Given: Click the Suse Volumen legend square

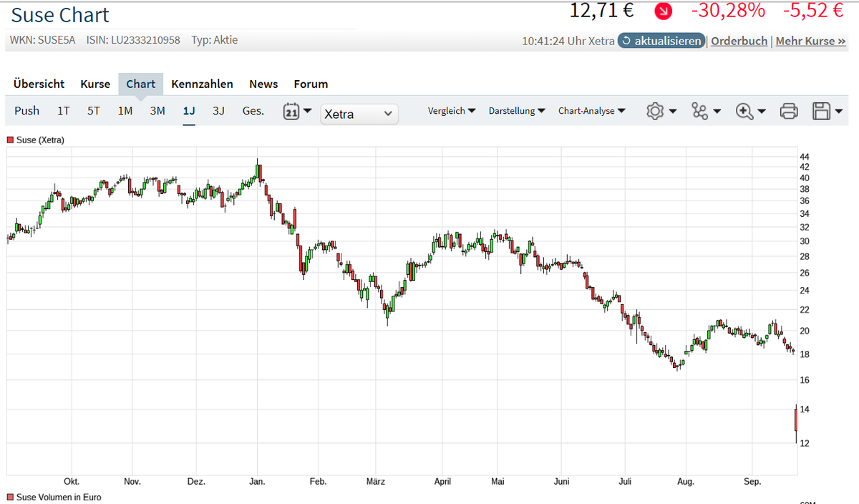Looking at the screenshot, I should [x=10, y=497].
